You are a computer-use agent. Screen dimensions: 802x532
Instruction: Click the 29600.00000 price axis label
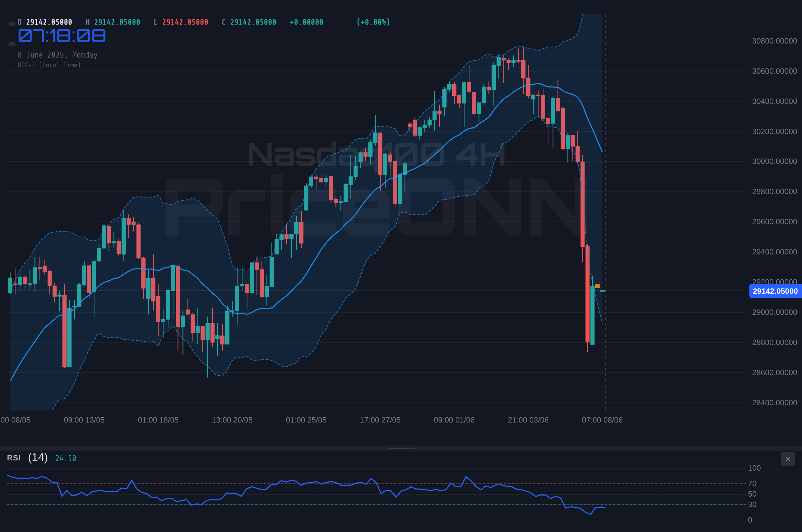pyautogui.click(x=775, y=222)
